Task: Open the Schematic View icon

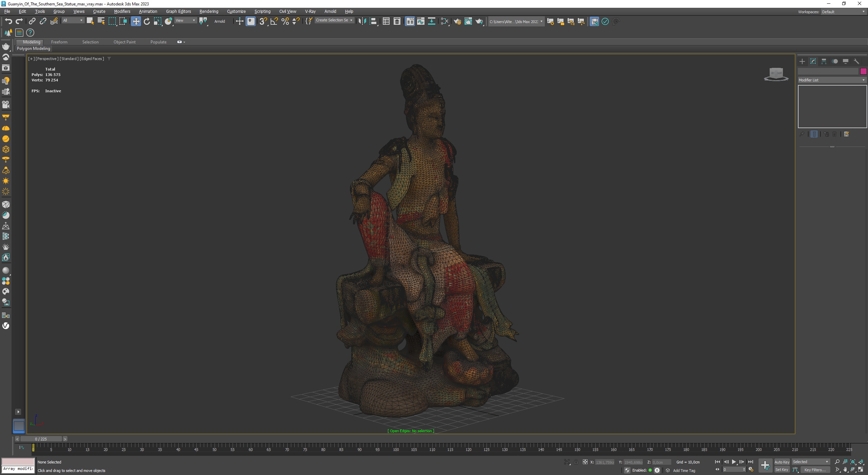Action: [x=431, y=21]
